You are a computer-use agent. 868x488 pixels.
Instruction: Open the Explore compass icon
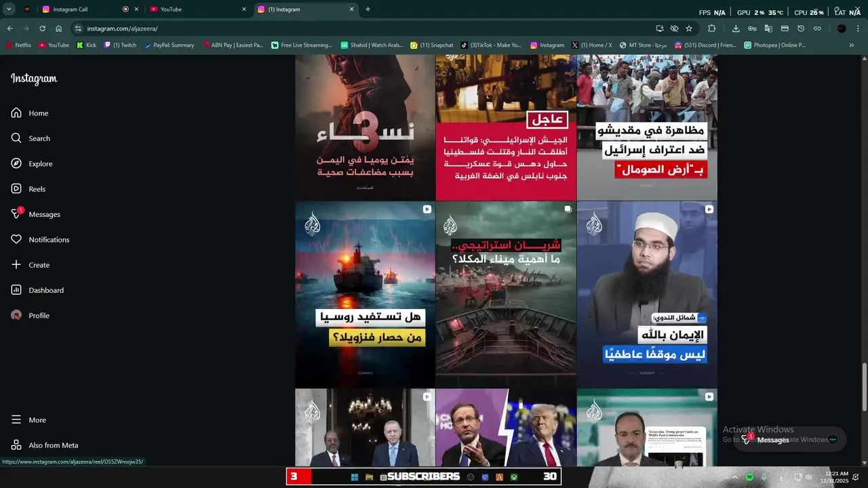point(17,163)
